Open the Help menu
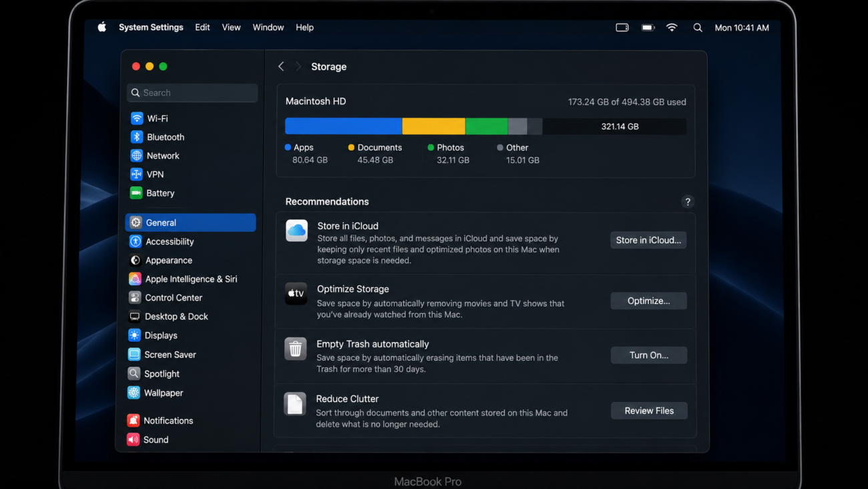This screenshot has width=868, height=489. point(304,27)
